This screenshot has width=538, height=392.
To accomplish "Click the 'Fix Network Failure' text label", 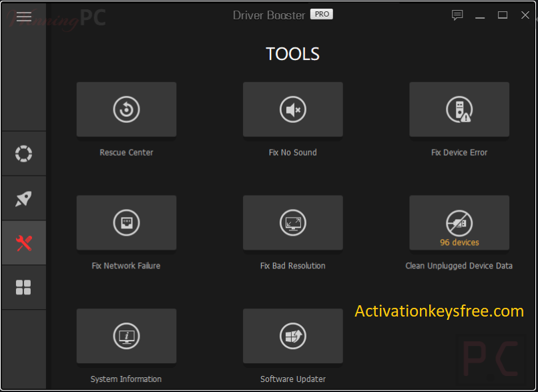I will (126, 266).
